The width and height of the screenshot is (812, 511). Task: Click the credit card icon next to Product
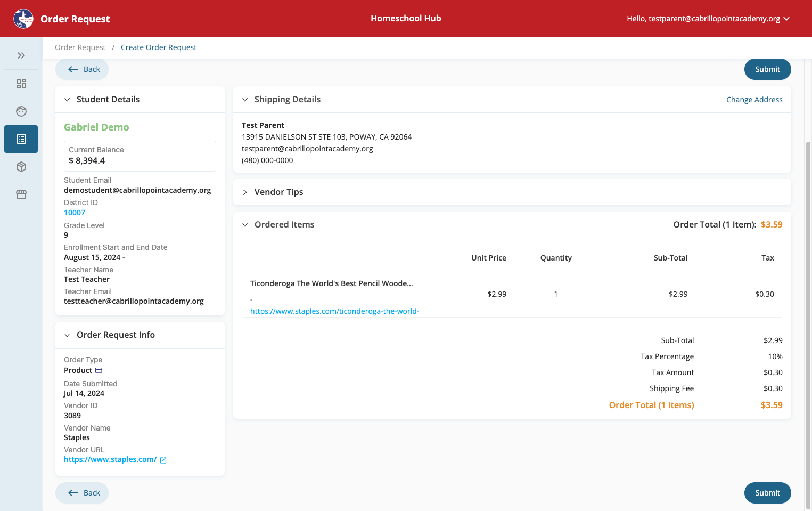tap(99, 370)
